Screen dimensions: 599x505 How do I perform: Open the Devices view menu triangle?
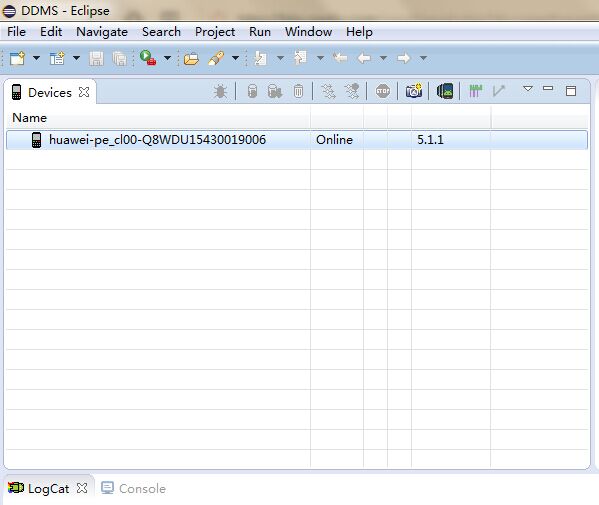click(528, 89)
